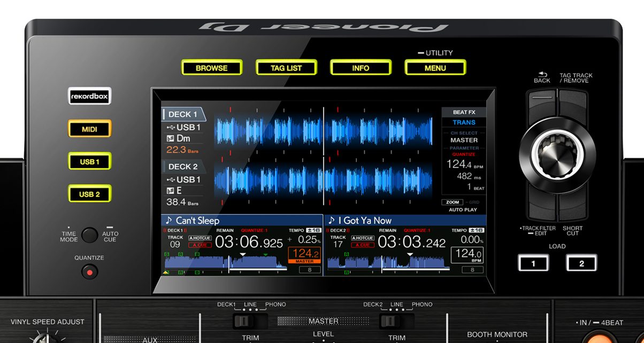
Task: Select USB 1 as source
Action: [89, 161]
